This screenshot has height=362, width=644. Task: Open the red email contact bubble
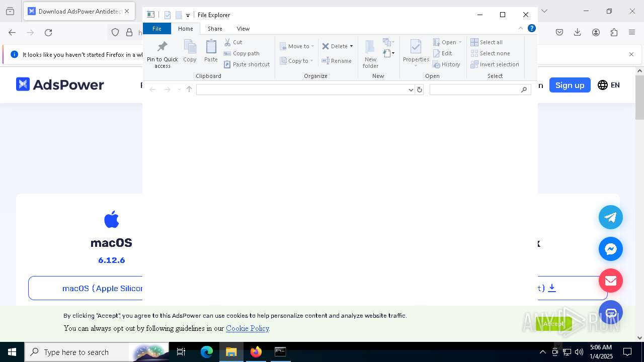click(x=611, y=281)
